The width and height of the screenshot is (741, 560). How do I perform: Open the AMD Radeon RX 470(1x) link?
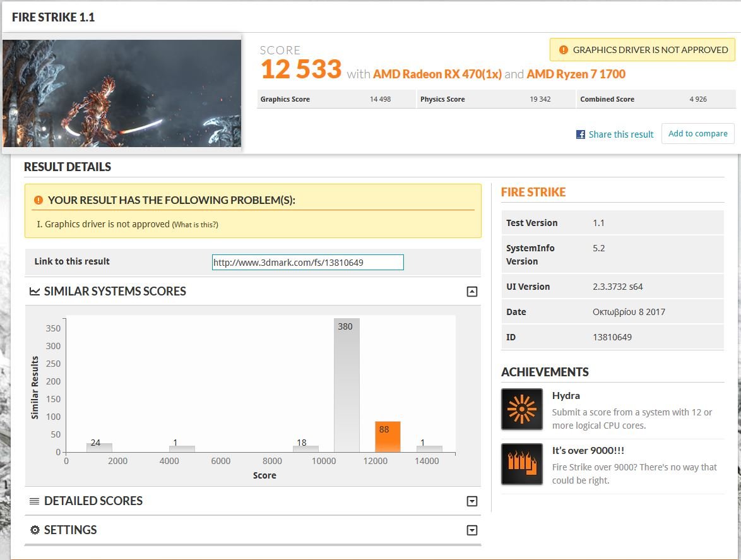tap(437, 74)
